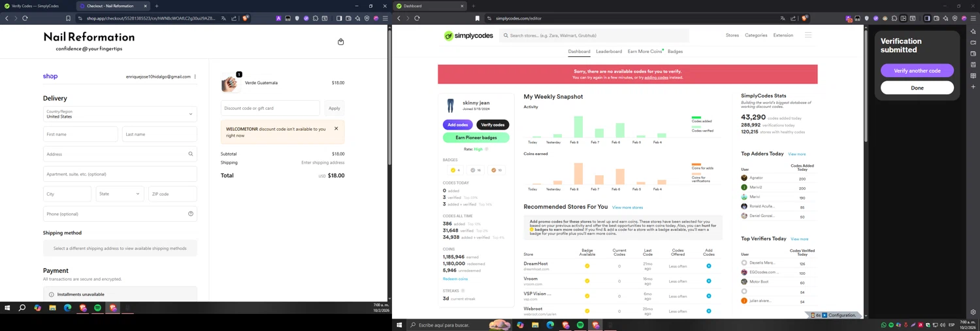Open Spotify from the right taskbar
This screenshot has height=331, width=980.
pos(580,325)
